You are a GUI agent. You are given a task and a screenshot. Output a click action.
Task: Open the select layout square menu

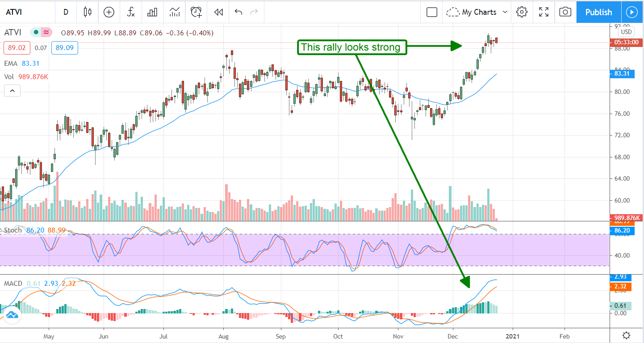click(x=431, y=12)
